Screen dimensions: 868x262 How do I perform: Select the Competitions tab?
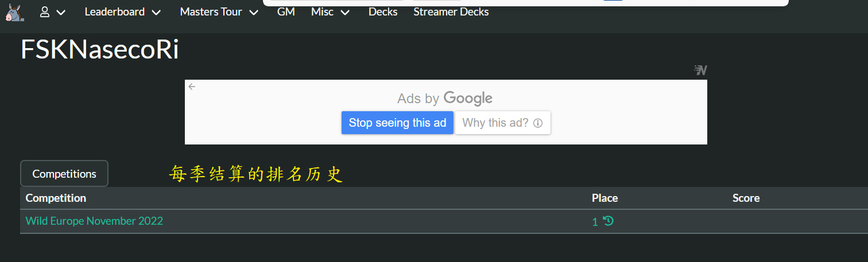click(64, 174)
